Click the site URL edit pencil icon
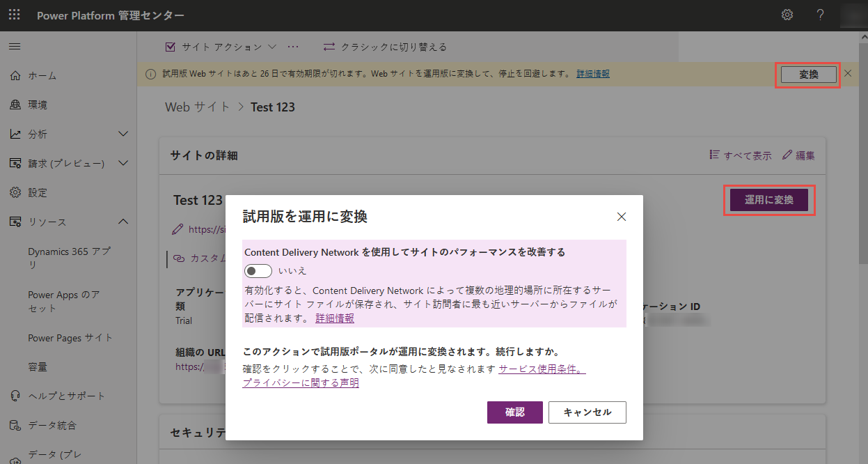This screenshot has width=868, height=464. (x=177, y=229)
